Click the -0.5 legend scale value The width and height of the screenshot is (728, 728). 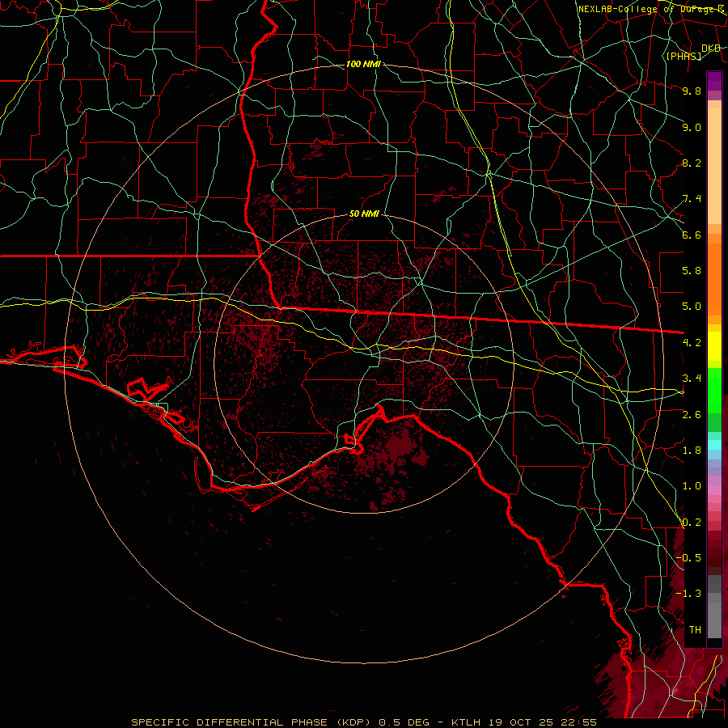[x=688, y=558]
